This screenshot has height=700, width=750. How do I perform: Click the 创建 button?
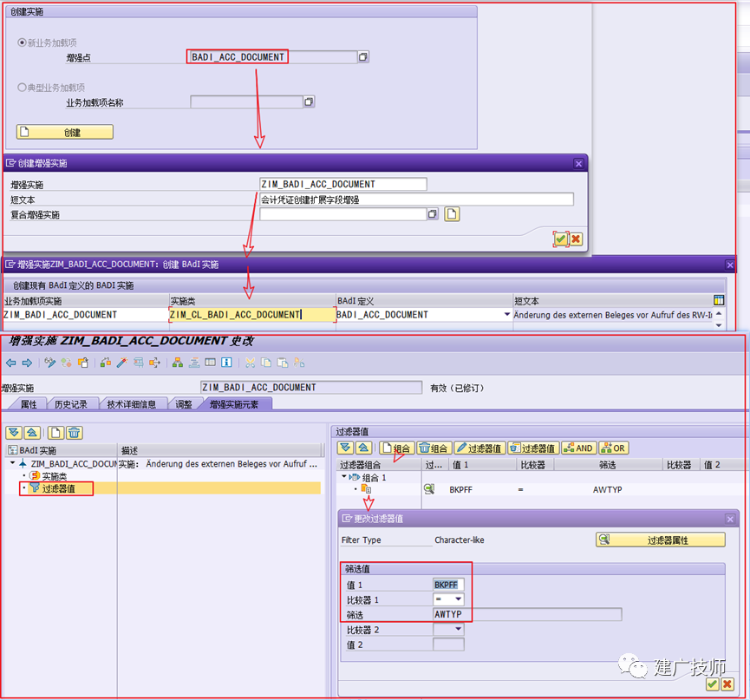pos(65,132)
